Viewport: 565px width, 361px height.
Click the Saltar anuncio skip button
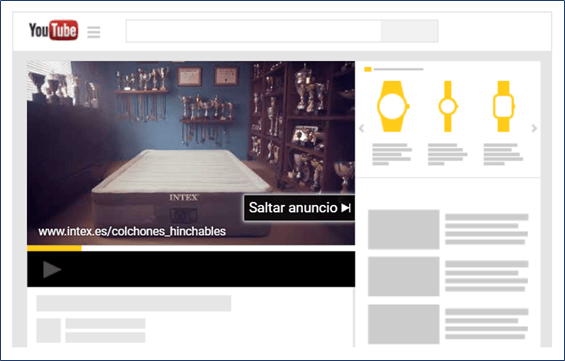(x=299, y=208)
